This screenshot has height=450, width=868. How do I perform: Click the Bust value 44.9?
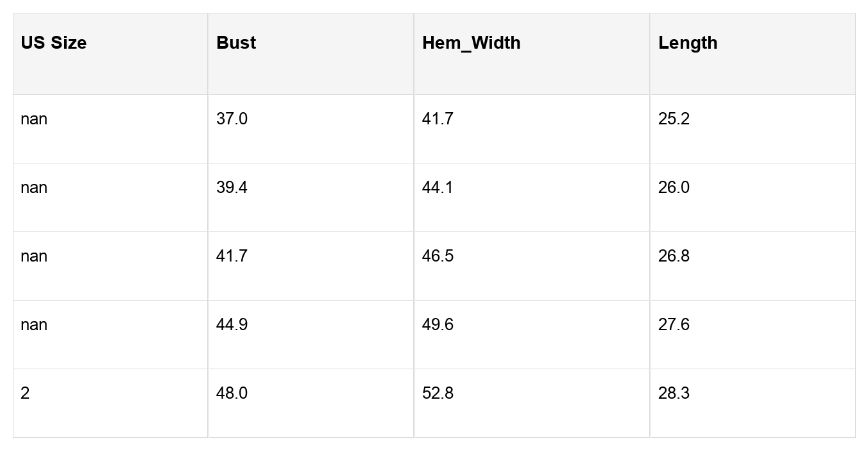tap(232, 325)
